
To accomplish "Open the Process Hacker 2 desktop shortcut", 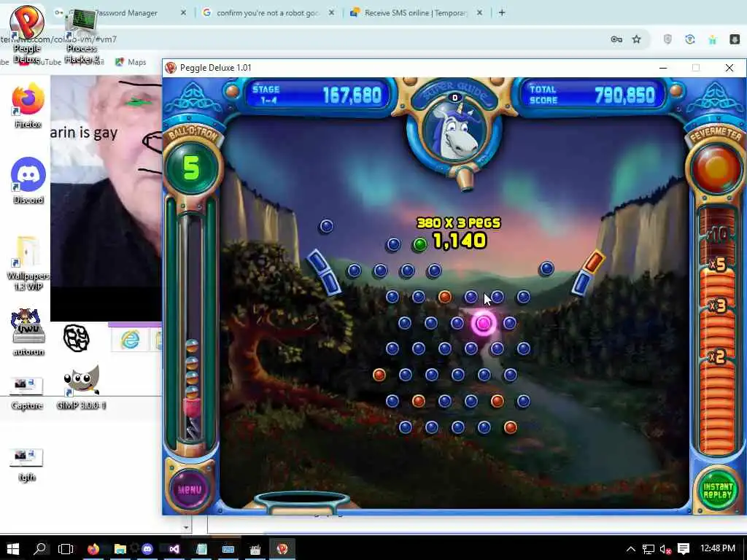I will coord(82,36).
